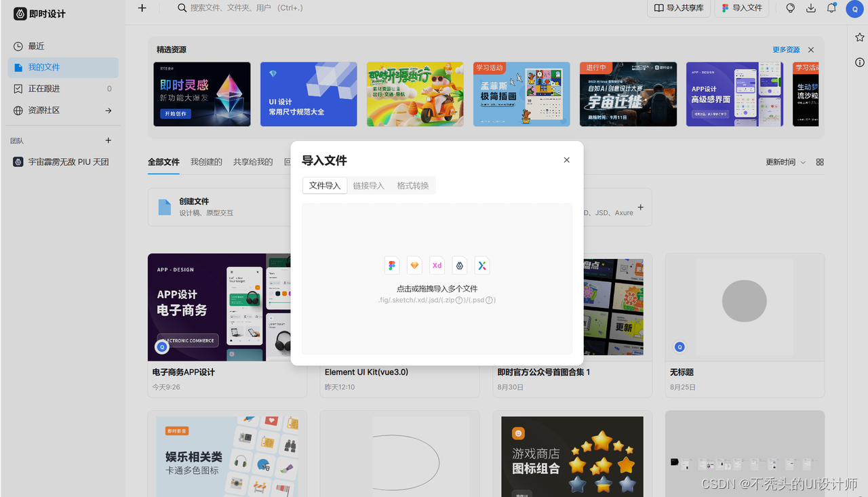
Task: Click the star favorites icon
Action: tap(859, 37)
